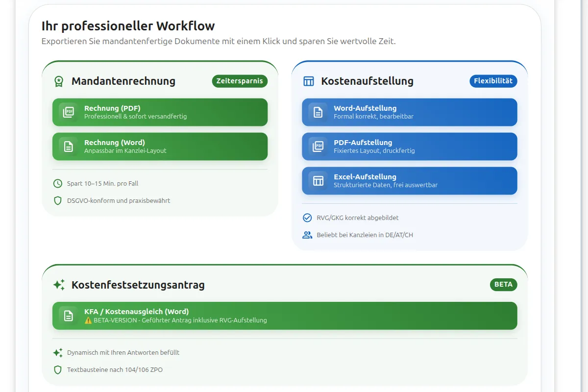The image size is (588, 392).
Task: Click the spreadsheet icon on Excel-Aufstellung
Action: point(318,180)
